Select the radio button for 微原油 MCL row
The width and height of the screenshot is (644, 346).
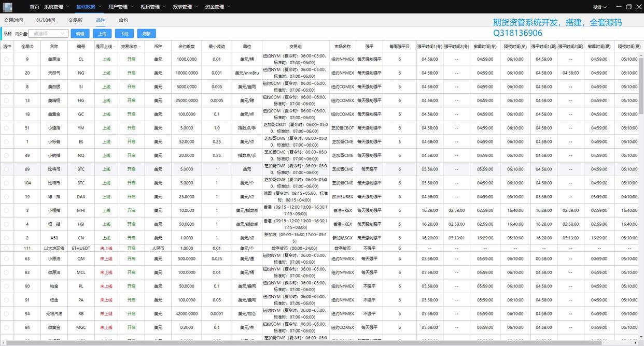pos(7,272)
